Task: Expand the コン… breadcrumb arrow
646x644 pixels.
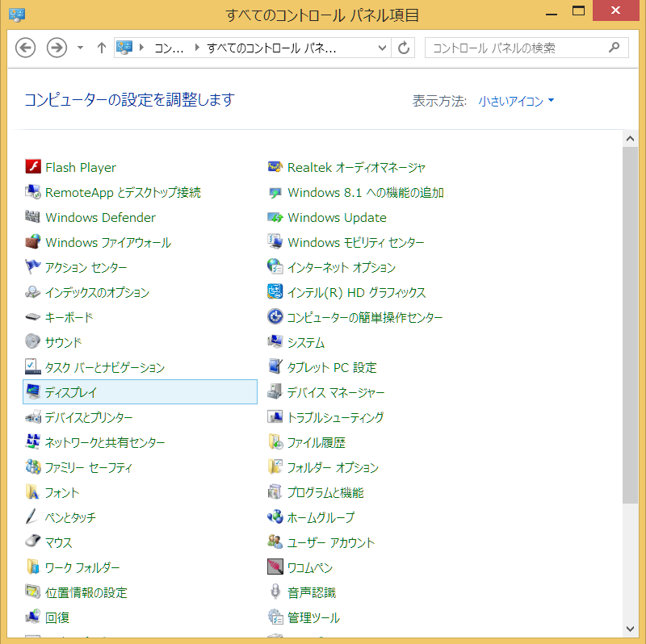Action: (x=197, y=48)
